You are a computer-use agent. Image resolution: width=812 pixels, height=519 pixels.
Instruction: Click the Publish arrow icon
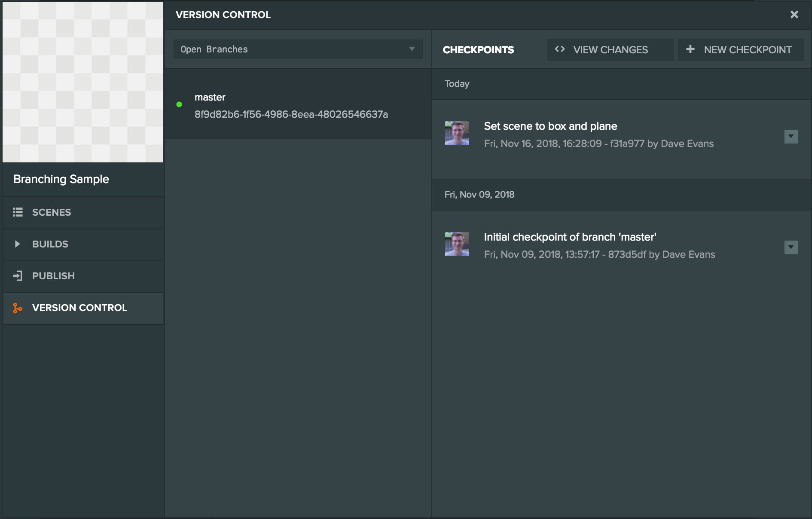pyautogui.click(x=18, y=276)
